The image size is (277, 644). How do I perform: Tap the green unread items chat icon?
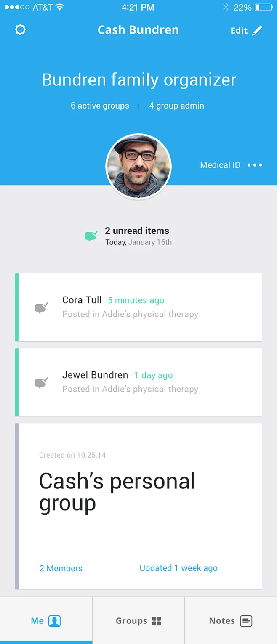(x=91, y=236)
